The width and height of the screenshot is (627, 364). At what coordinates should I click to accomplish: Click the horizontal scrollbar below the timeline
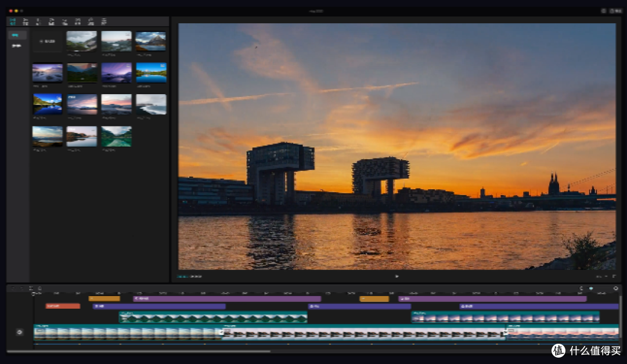point(138,352)
